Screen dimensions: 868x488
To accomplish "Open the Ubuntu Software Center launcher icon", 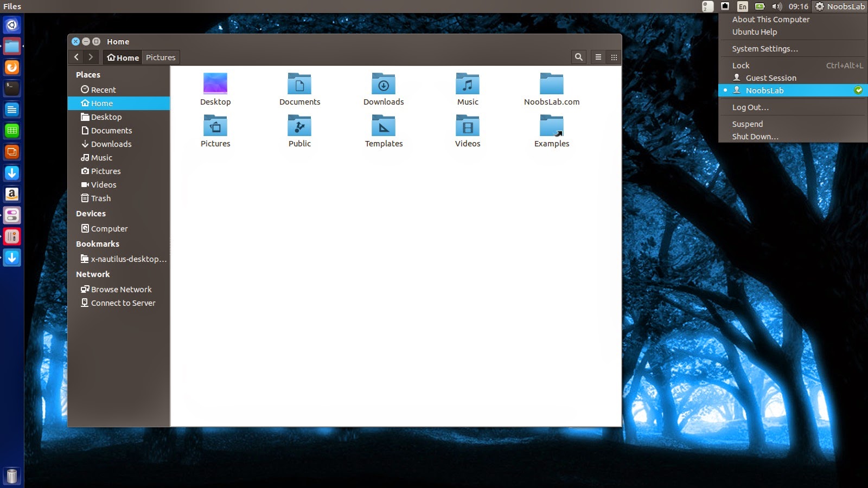I will pos(12,173).
